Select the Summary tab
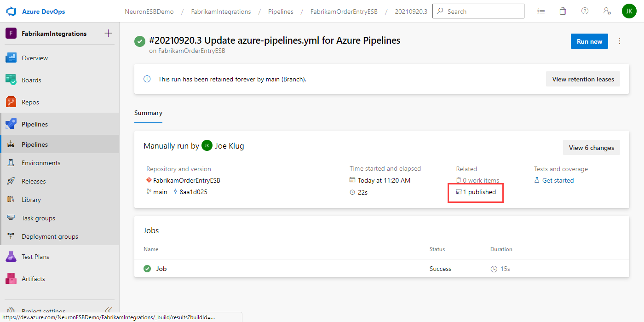 point(148,113)
